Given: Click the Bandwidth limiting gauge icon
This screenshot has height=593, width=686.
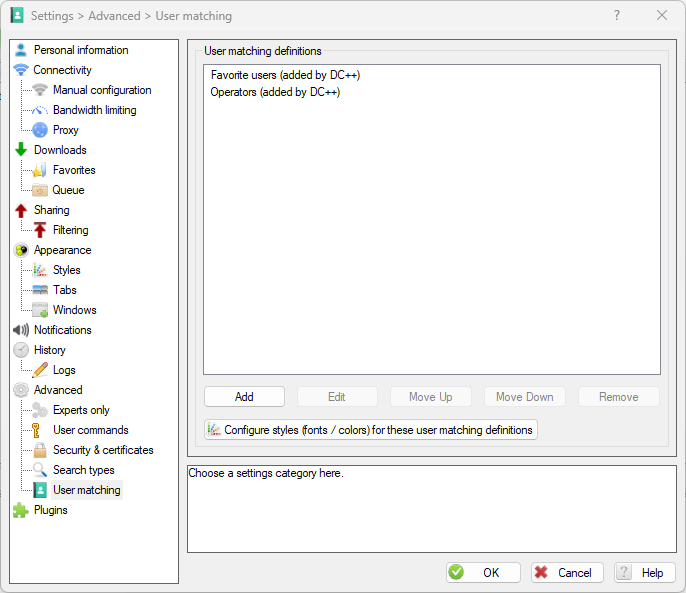Looking at the screenshot, I should click(x=40, y=110).
